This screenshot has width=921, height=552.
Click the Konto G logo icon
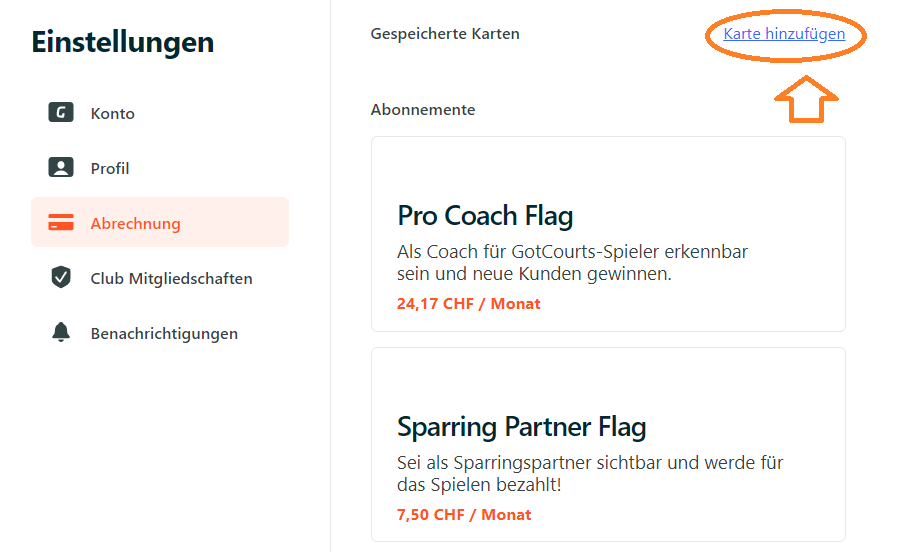[61, 112]
